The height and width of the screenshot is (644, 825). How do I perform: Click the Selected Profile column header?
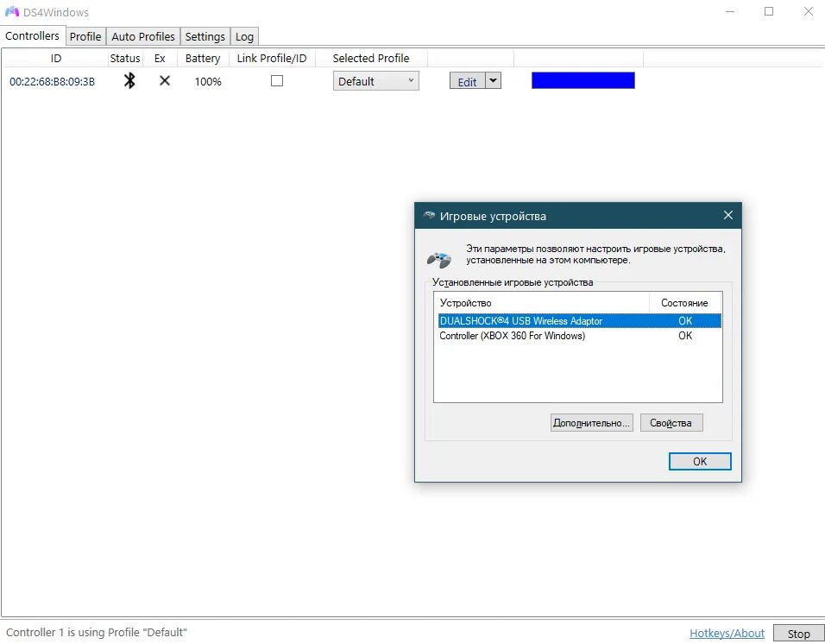371,59
